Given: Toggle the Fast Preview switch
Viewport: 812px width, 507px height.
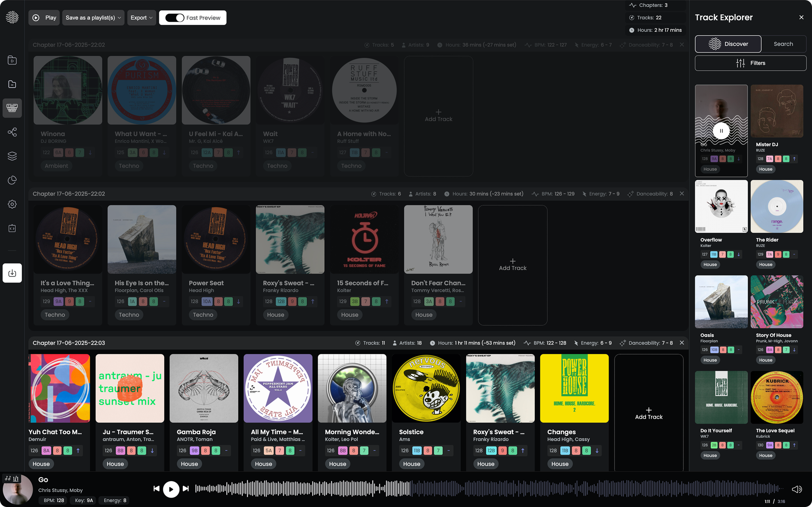Looking at the screenshot, I should click(x=175, y=18).
